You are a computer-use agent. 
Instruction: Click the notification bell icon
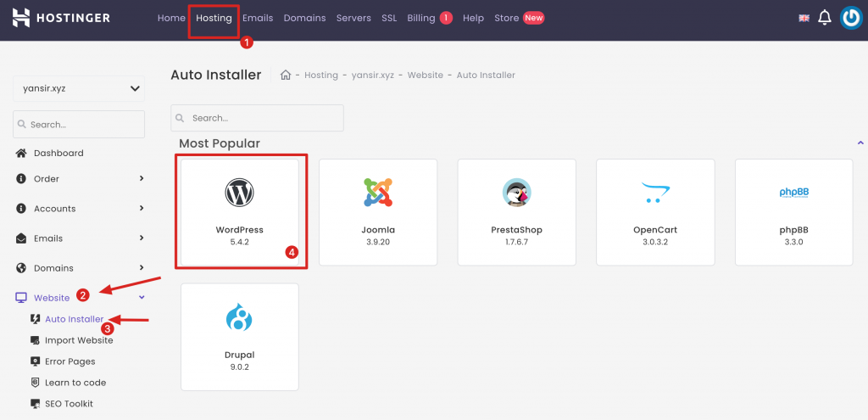824,18
